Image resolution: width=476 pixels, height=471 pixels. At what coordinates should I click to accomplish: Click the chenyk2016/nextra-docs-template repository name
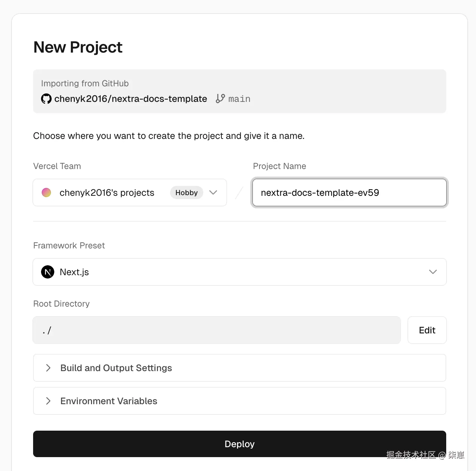[131, 99]
